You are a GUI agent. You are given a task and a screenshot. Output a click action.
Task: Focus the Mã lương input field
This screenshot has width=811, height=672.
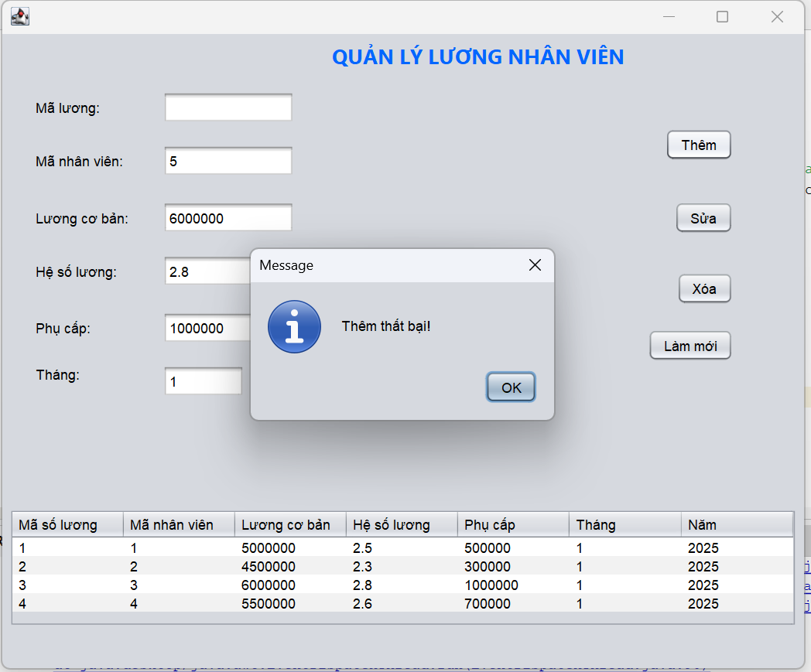(x=228, y=107)
